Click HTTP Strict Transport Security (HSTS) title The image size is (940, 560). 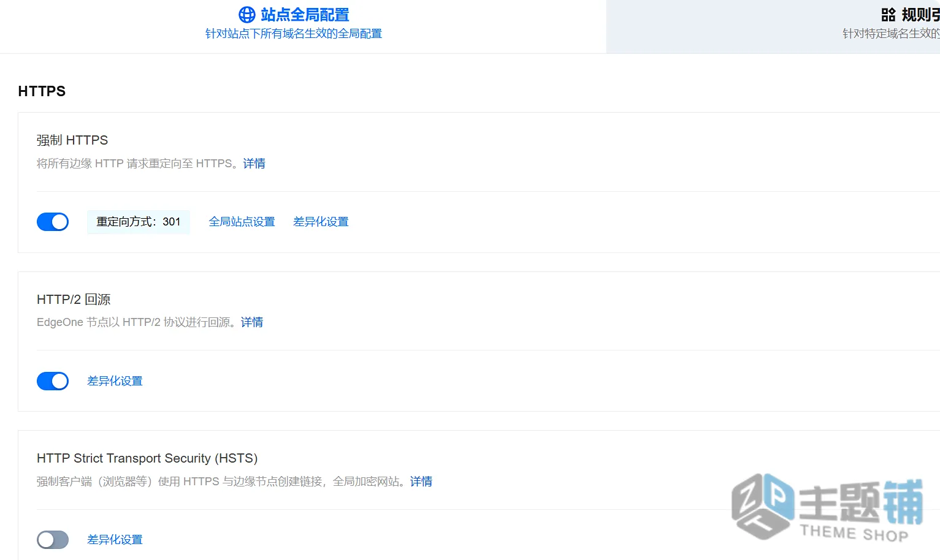[x=147, y=458]
